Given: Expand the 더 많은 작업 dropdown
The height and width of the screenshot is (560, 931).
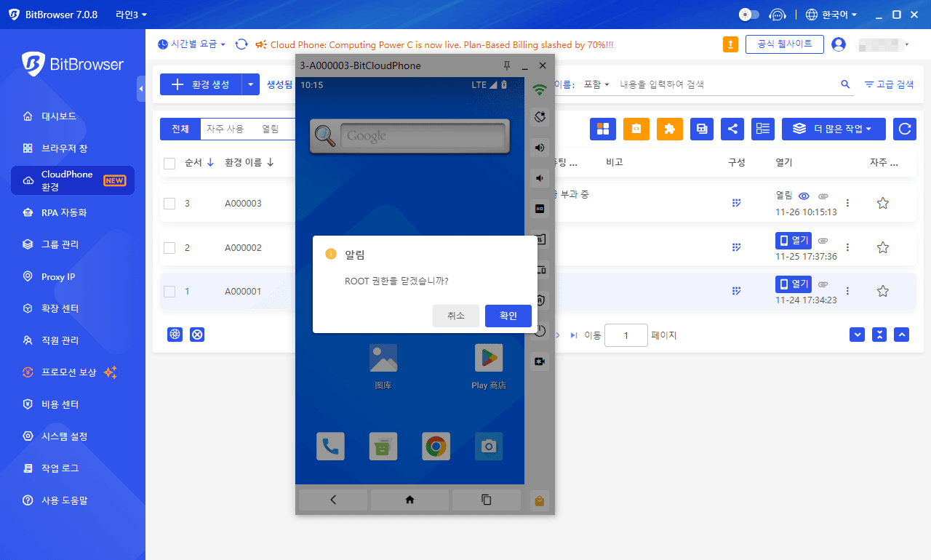Looking at the screenshot, I should [x=833, y=129].
